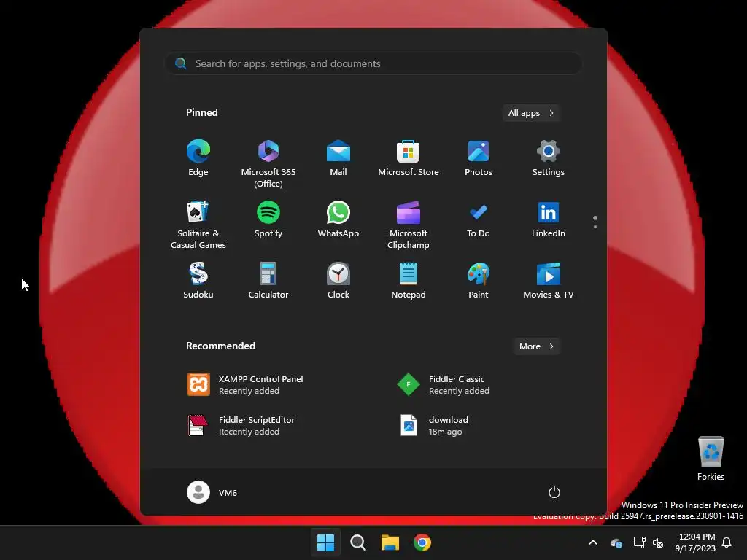Open Paint
747x560 pixels.
(x=479, y=281)
